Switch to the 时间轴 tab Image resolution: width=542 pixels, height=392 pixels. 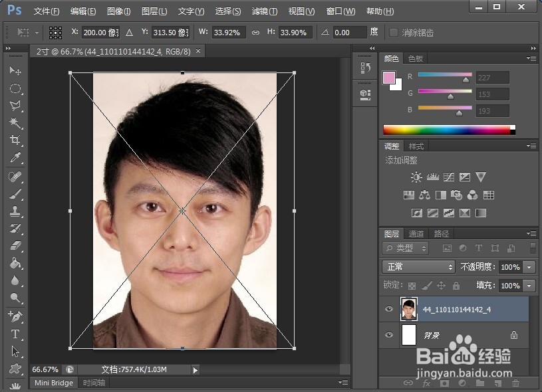click(x=94, y=383)
